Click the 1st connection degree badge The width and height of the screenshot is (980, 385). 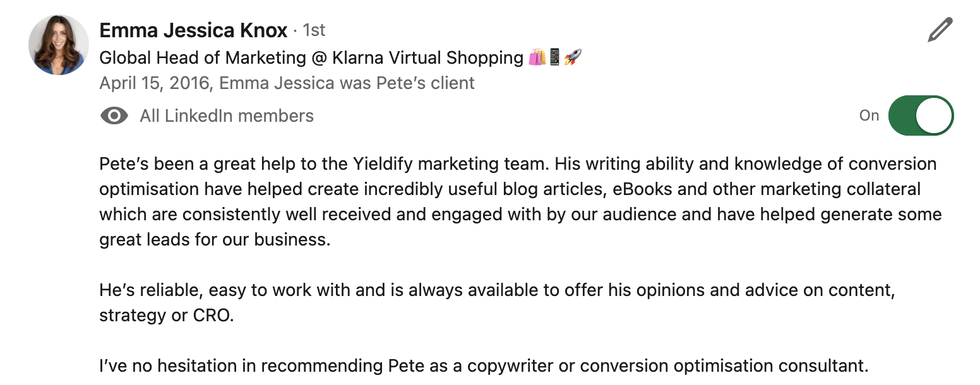click(314, 30)
